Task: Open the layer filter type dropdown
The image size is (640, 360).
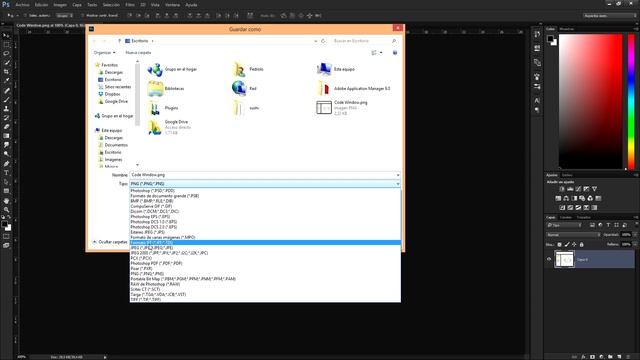Action: 564,225
